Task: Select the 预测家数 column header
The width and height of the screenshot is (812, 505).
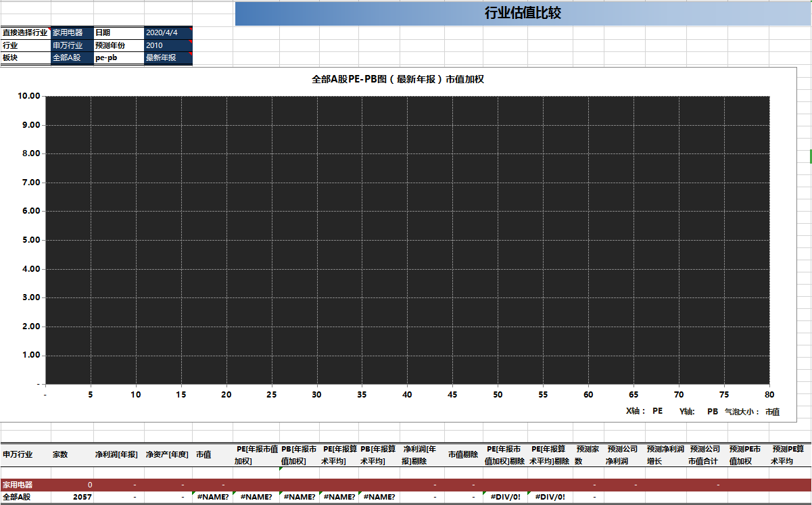Action: (587, 454)
